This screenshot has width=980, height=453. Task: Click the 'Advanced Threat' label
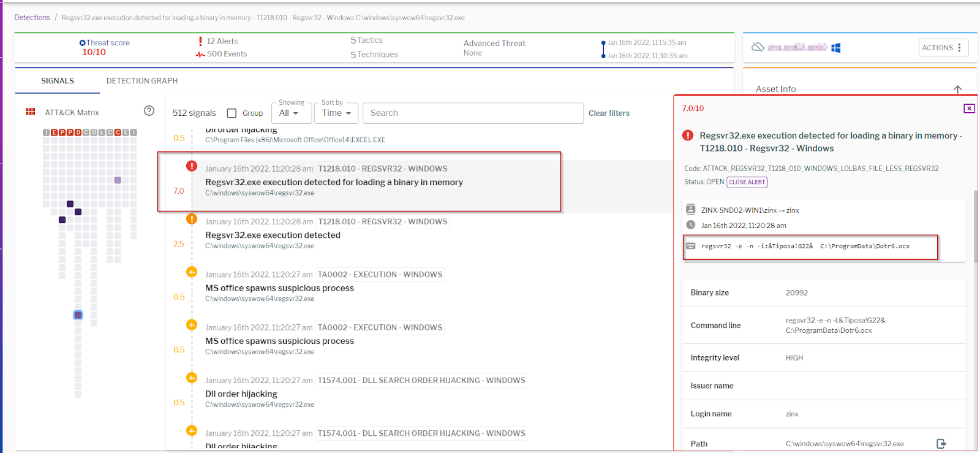[494, 44]
